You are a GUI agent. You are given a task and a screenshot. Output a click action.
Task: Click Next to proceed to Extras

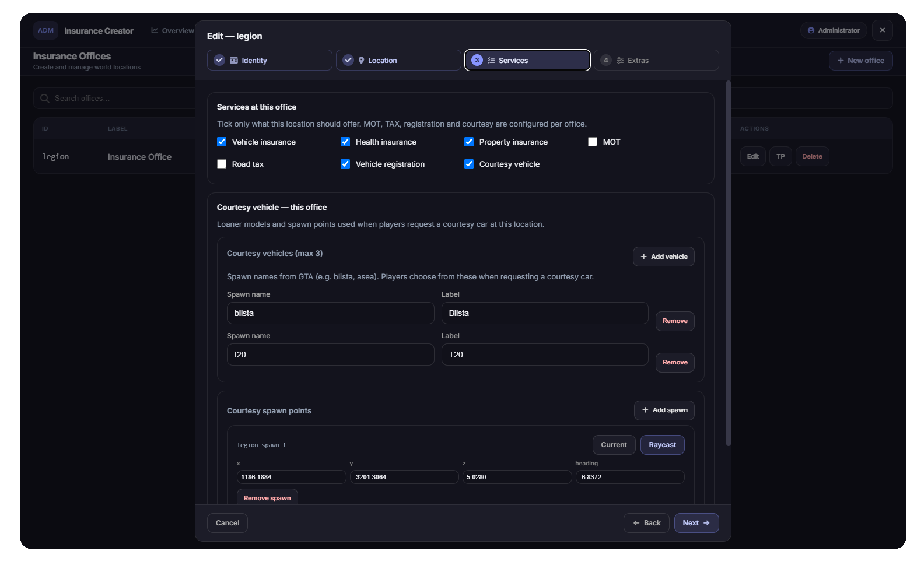pyautogui.click(x=696, y=523)
